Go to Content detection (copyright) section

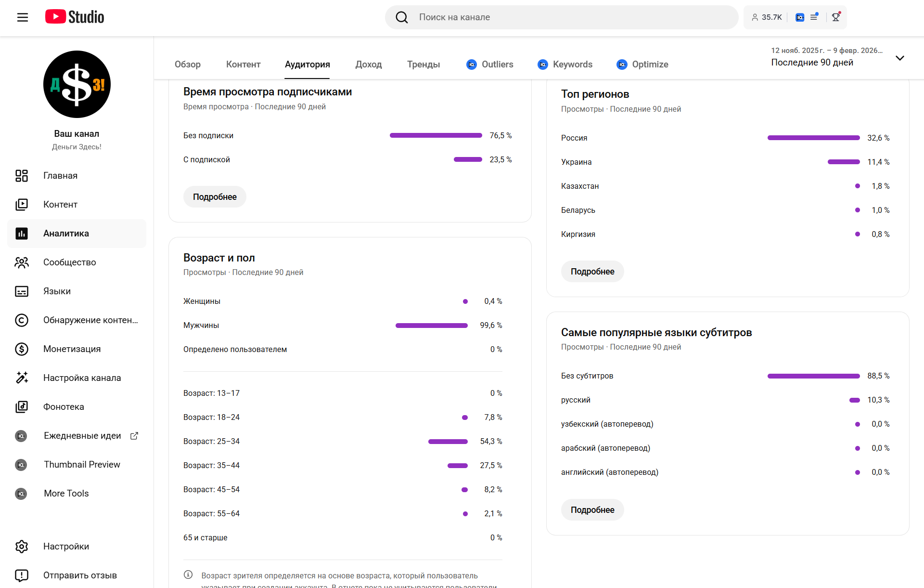point(90,320)
